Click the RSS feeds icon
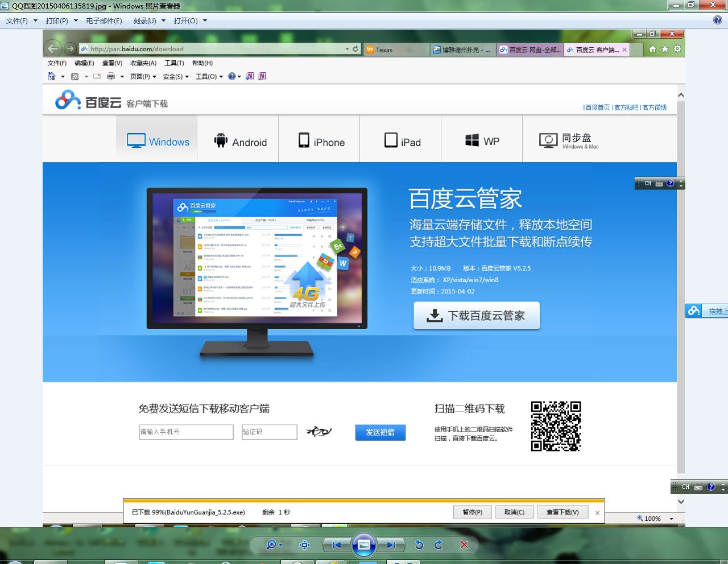The height and width of the screenshot is (564, 728). (x=75, y=76)
